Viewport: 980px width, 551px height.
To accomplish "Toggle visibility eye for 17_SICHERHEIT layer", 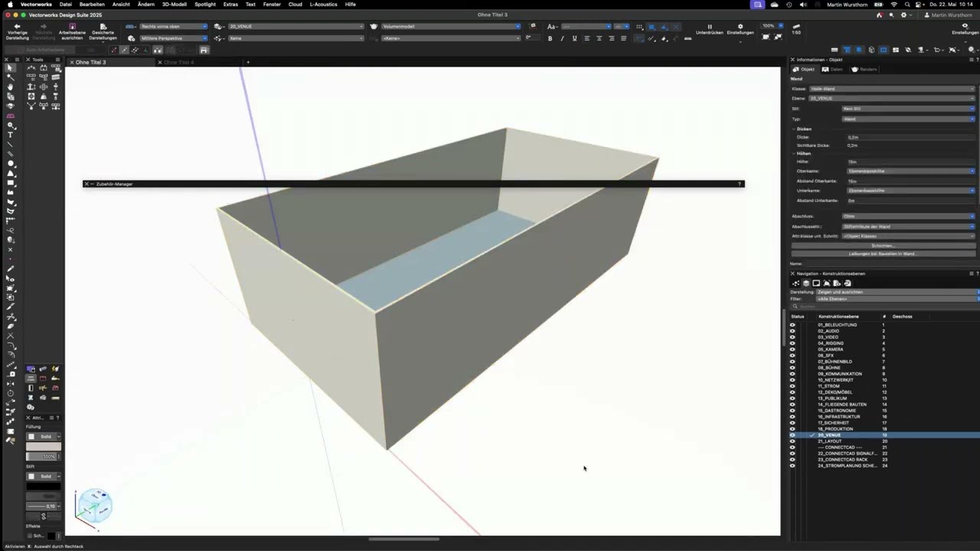I will [x=792, y=422].
